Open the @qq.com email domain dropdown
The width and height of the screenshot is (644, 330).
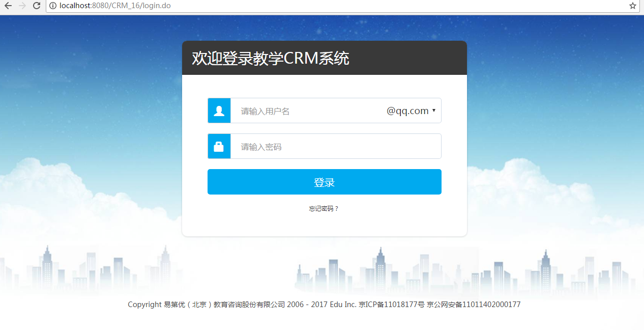[x=411, y=111]
